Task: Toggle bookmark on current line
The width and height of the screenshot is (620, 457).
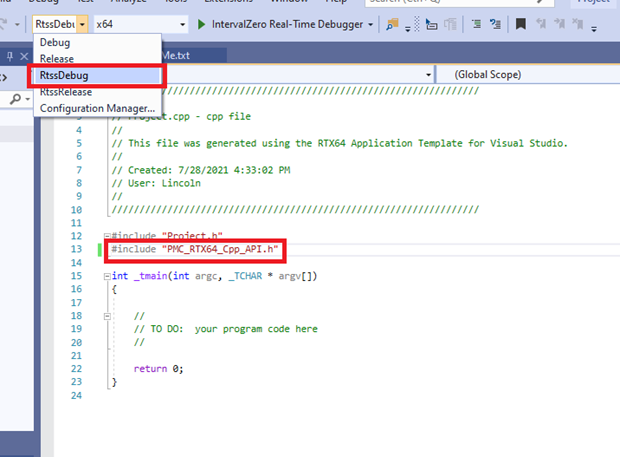Action: point(520,23)
